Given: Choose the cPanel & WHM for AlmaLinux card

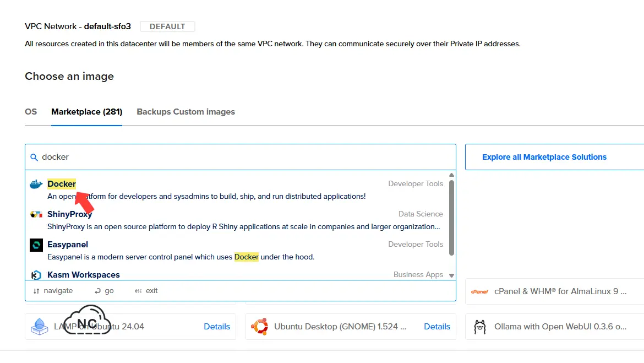Looking at the screenshot, I should (x=554, y=291).
